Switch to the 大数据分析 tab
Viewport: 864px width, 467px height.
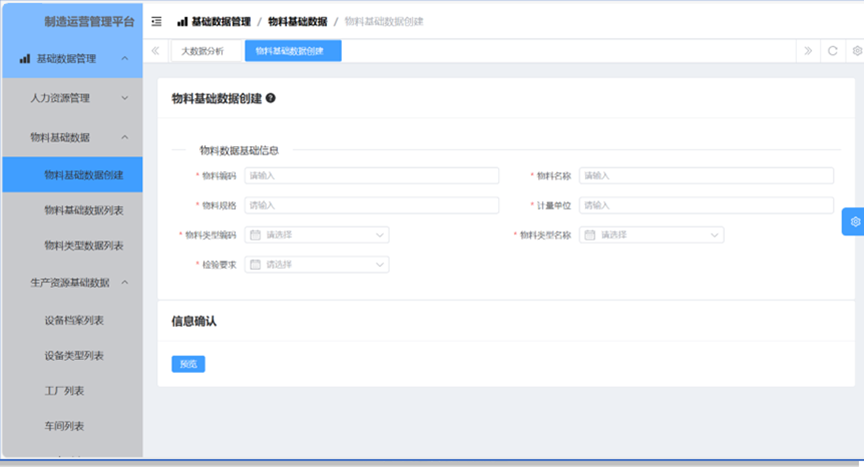pos(203,51)
